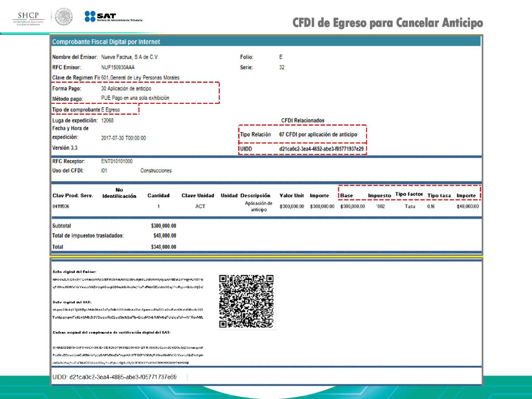The width and height of the screenshot is (532, 399).
Task: Select footer UIDD 'd21ca0c2-3ea4-4885-abe3-f05771737e69'
Action: point(123,377)
